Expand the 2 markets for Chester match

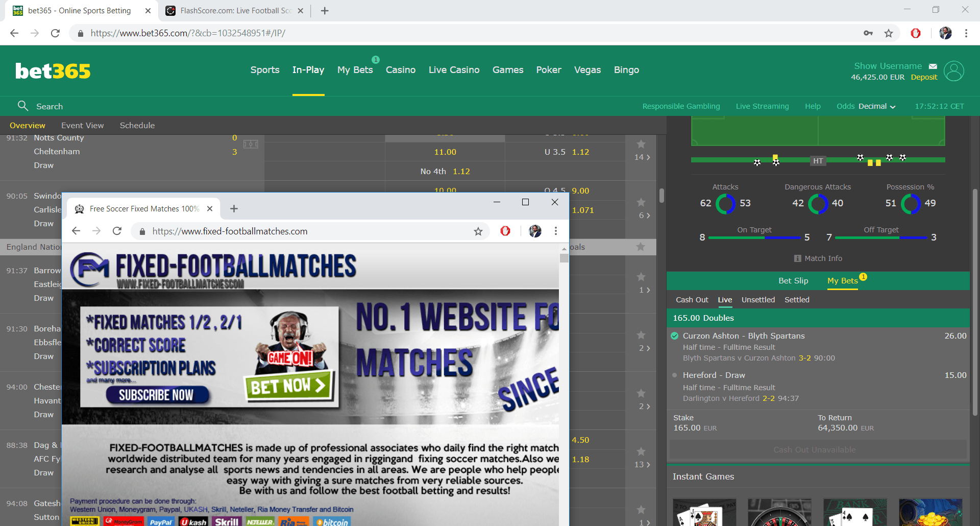644,407
